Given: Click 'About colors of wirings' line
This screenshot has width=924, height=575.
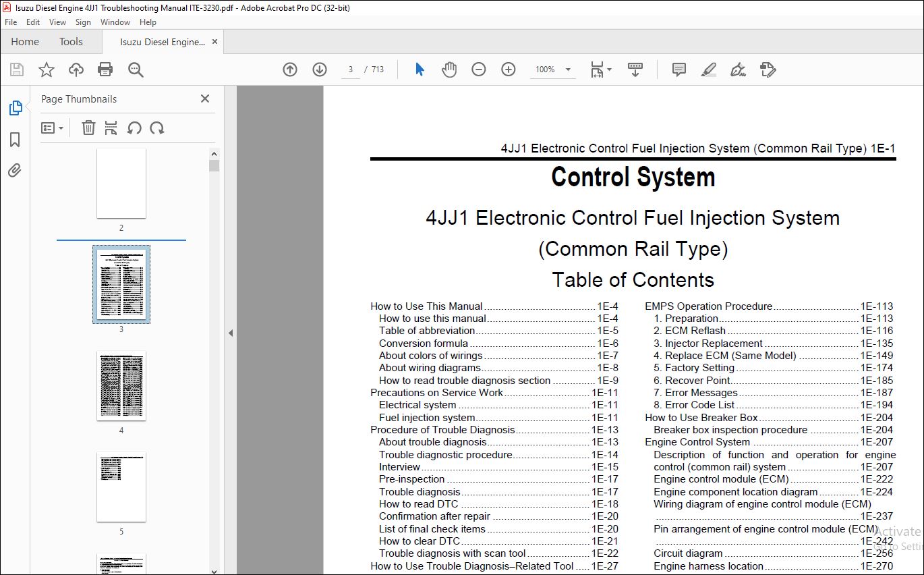Looking at the screenshot, I should 498,356.
